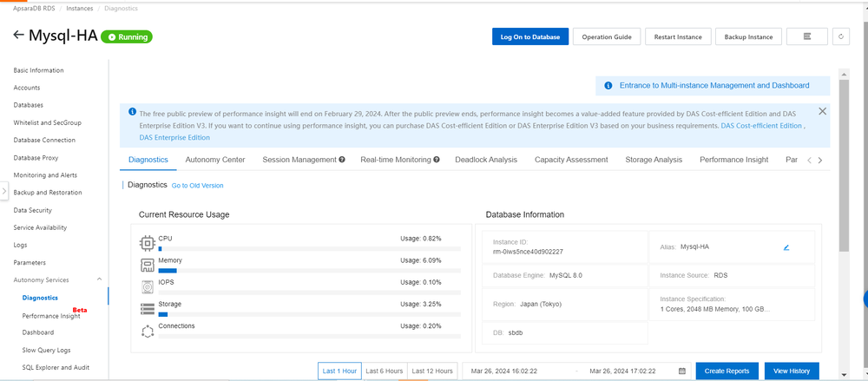Click the refresh icon button

pyautogui.click(x=840, y=36)
